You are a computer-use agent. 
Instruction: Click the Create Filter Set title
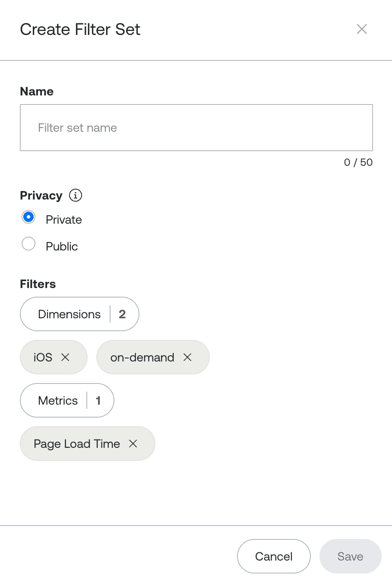coord(80,29)
